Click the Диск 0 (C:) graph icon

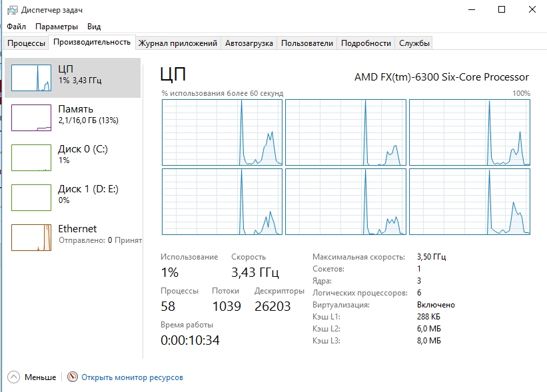[31, 158]
